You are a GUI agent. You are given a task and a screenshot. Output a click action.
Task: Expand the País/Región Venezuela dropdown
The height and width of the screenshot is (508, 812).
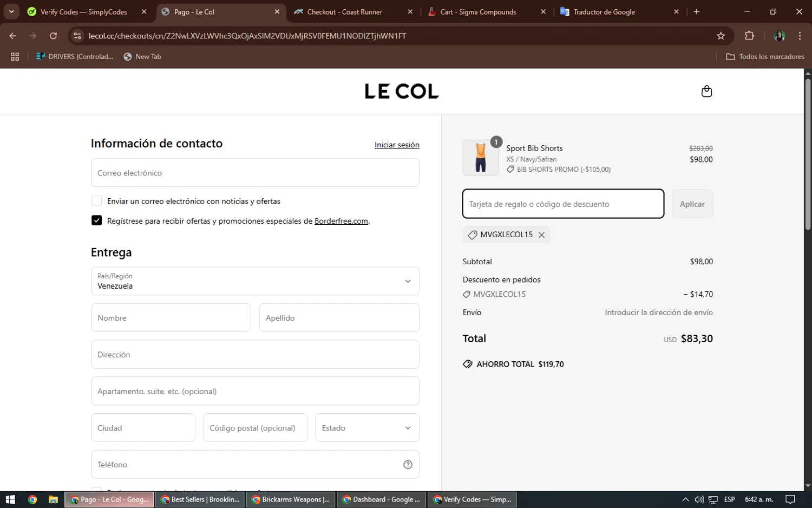click(x=255, y=281)
